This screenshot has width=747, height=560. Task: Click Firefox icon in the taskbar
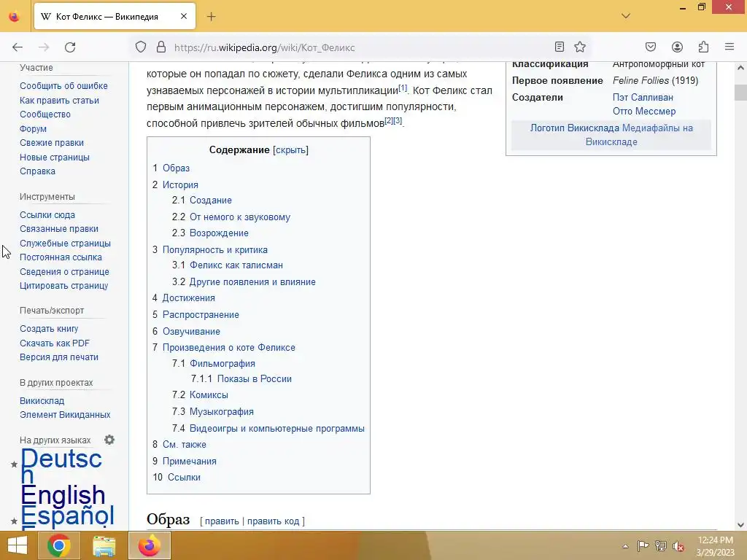coord(149,545)
